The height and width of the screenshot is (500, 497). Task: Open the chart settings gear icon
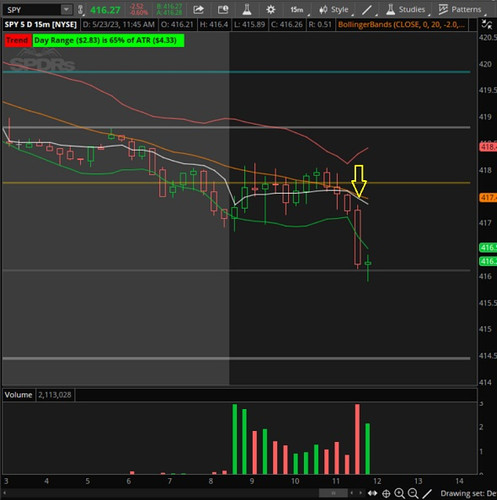tap(271, 10)
